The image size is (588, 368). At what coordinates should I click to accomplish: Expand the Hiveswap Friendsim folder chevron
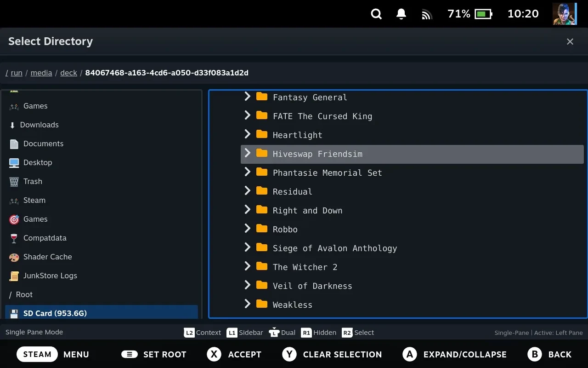click(x=248, y=153)
